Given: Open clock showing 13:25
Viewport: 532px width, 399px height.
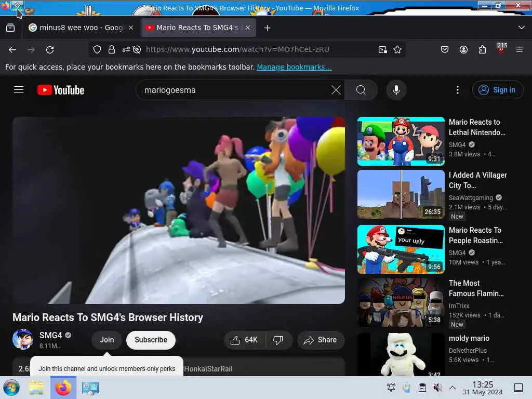Looking at the screenshot, I should click(483, 388).
